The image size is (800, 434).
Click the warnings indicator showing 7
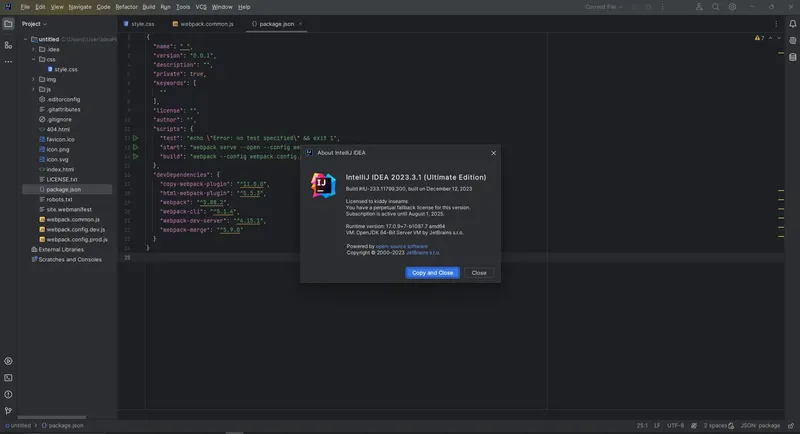pos(759,38)
